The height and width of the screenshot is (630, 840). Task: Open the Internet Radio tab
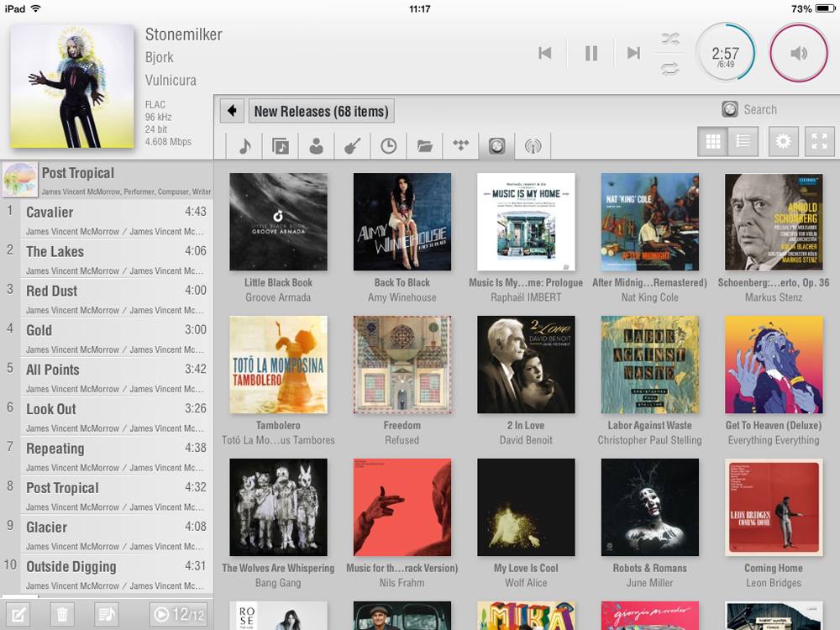(533, 145)
